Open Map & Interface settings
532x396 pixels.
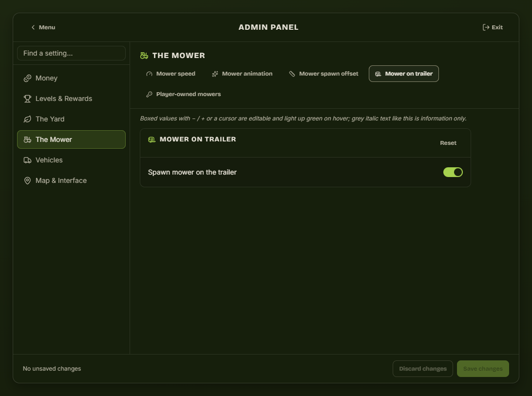71,180
